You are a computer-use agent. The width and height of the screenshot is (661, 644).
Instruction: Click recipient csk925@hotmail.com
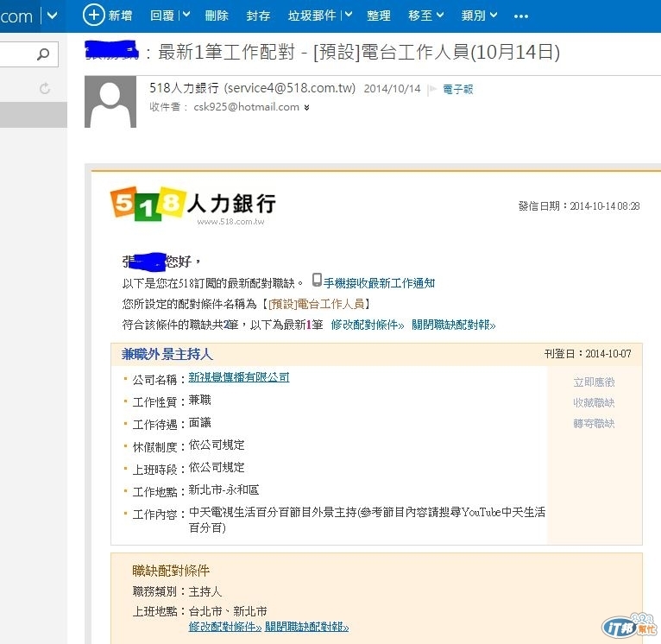pos(246,107)
